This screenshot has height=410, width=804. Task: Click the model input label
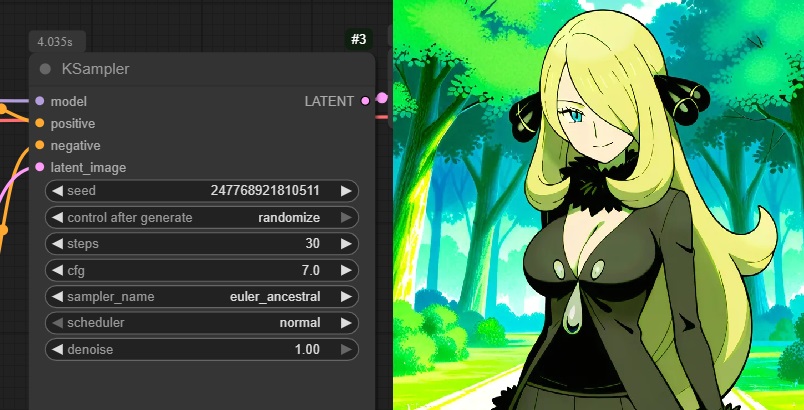pos(69,101)
